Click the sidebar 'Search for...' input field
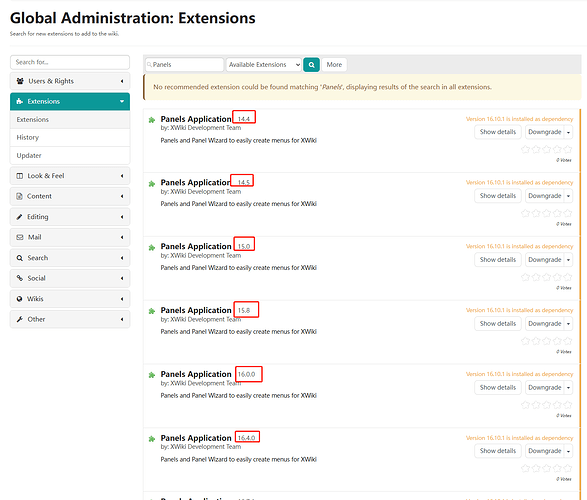 click(x=70, y=62)
